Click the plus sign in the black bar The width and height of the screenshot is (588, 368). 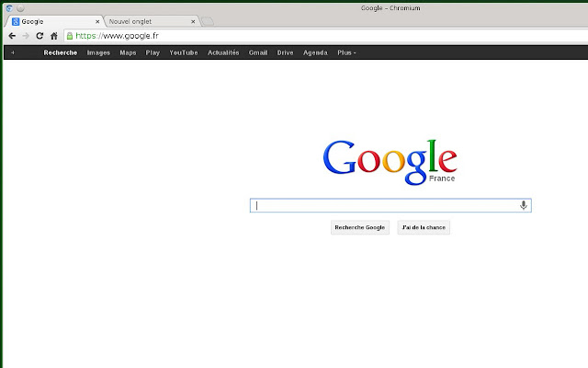click(x=13, y=52)
